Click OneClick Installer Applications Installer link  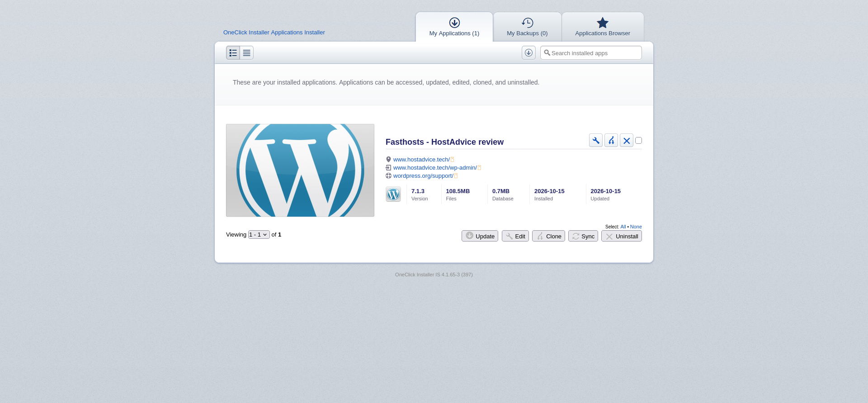274,33
